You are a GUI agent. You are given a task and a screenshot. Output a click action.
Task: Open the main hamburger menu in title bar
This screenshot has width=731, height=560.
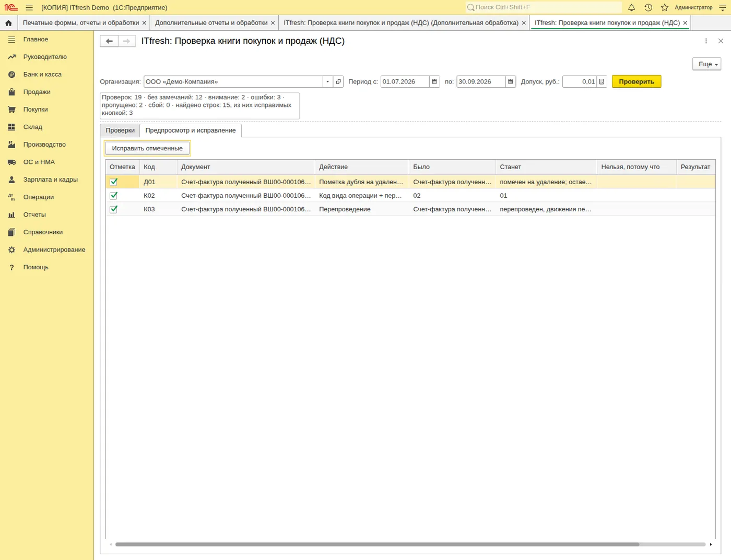click(29, 7)
